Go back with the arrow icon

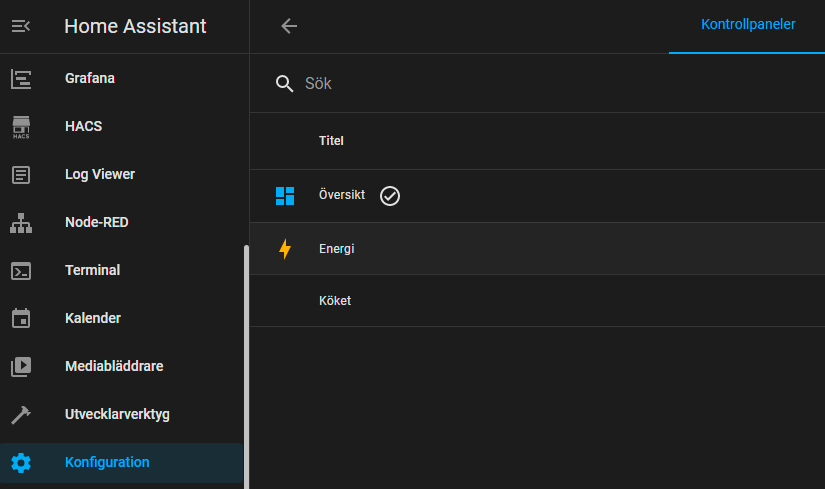click(x=289, y=26)
